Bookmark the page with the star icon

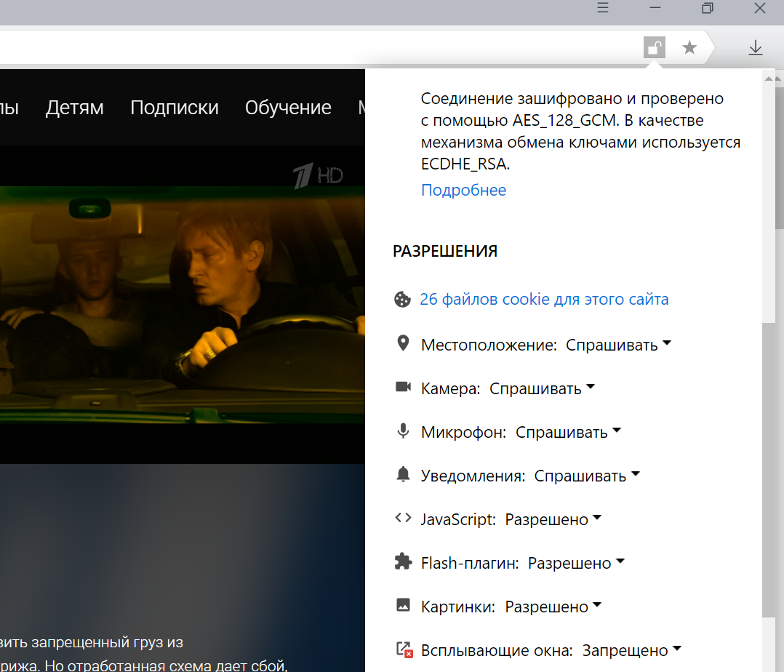689,47
